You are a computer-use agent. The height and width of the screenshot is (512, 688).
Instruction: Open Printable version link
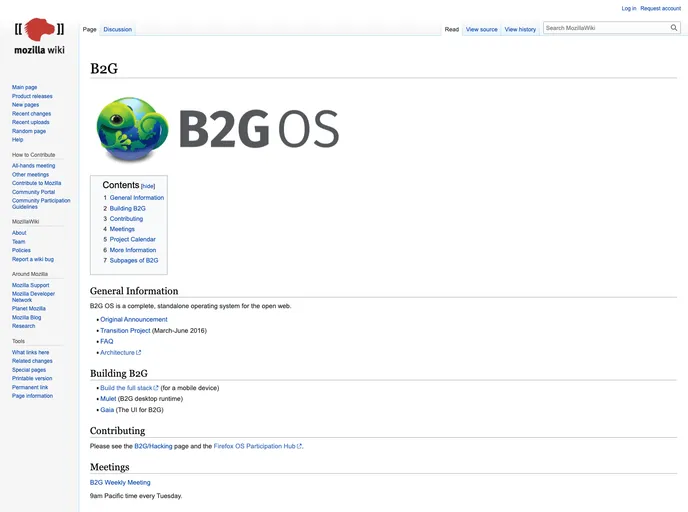(32, 378)
